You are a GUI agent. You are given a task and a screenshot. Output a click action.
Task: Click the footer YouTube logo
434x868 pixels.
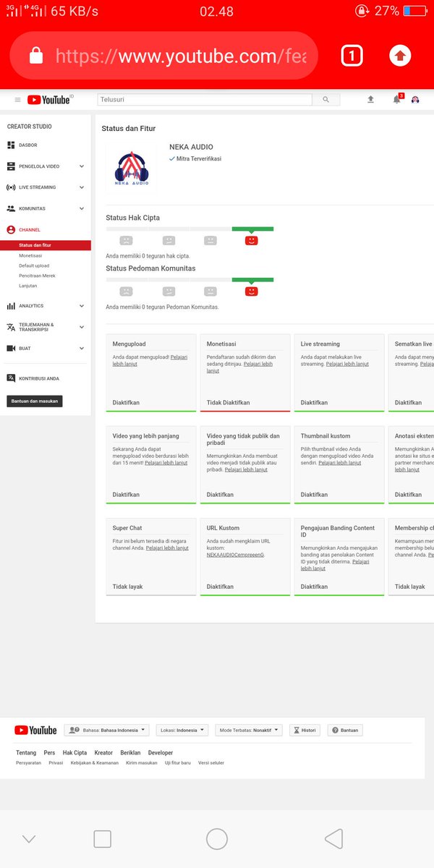35,731
